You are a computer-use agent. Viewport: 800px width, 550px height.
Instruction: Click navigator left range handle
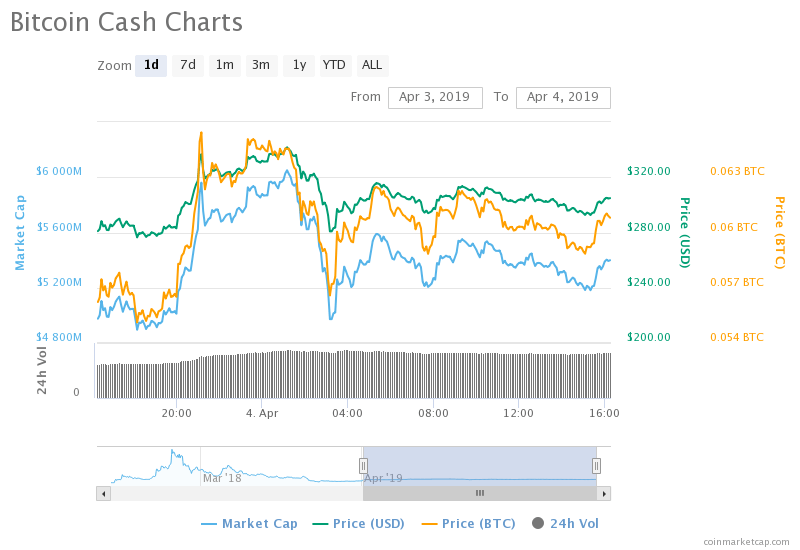(x=364, y=465)
